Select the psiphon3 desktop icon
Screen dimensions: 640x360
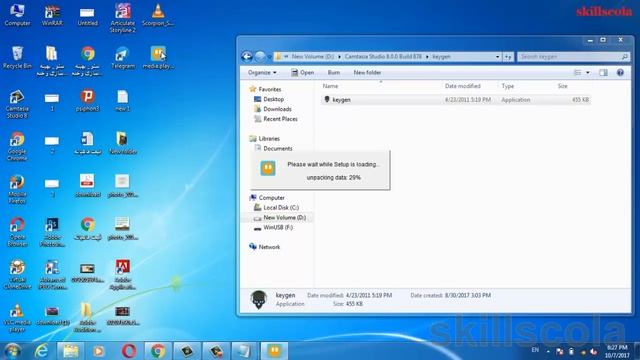tap(87, 100)
